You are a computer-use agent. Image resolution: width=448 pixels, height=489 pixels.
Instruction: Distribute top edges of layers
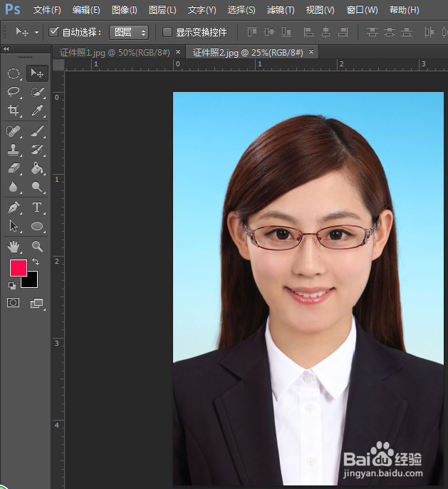(372, 32)
